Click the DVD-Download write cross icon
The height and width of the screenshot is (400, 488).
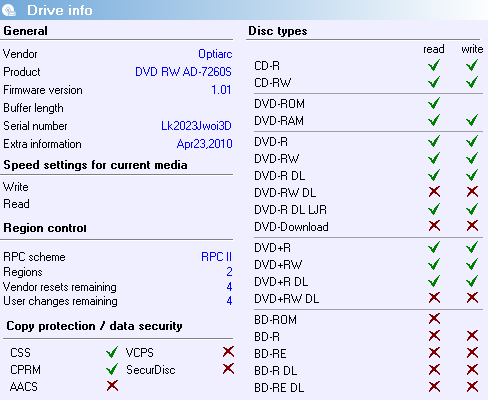472,226
